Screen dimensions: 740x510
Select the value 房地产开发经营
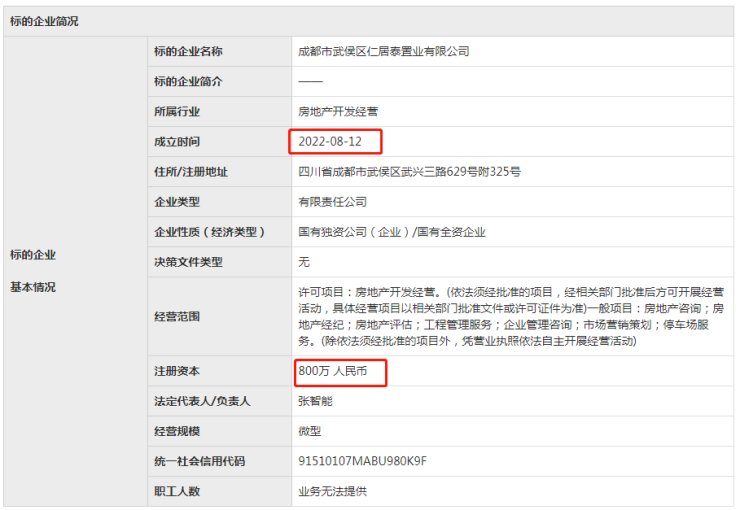338,112
